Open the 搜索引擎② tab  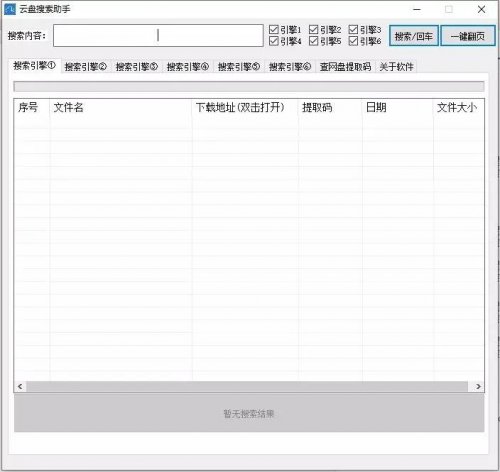click(86, 67)
